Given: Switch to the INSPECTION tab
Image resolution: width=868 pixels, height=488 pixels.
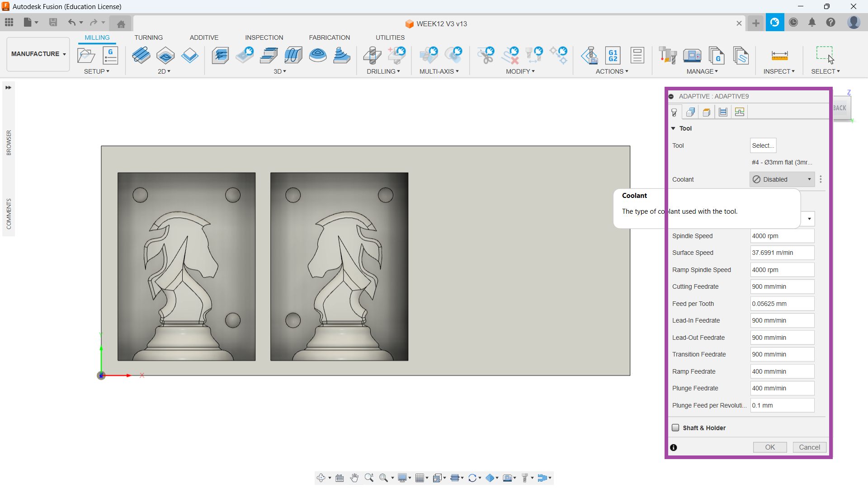Looking at the screenshot, I should point(264,38).
